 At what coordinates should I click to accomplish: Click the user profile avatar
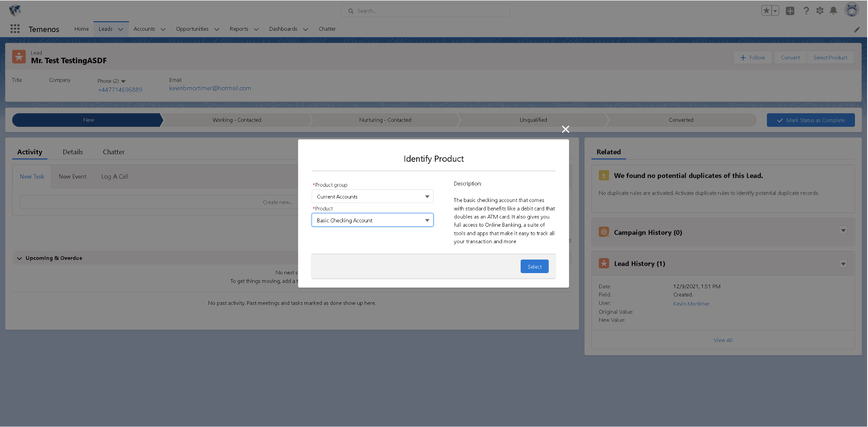852,10
